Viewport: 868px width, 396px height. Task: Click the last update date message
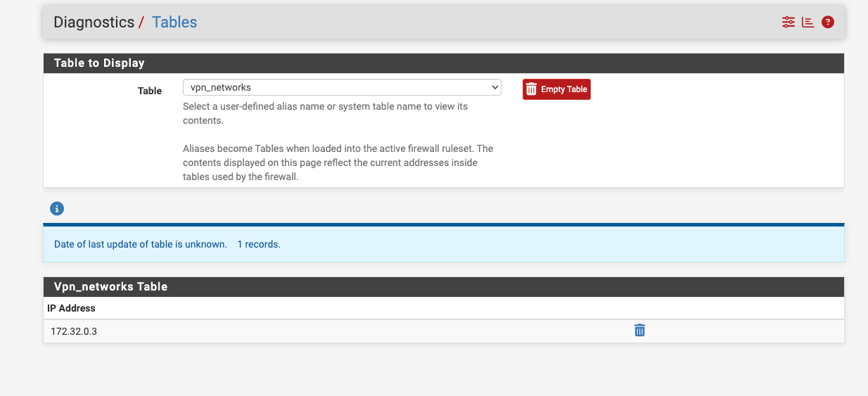click(140, 244)
